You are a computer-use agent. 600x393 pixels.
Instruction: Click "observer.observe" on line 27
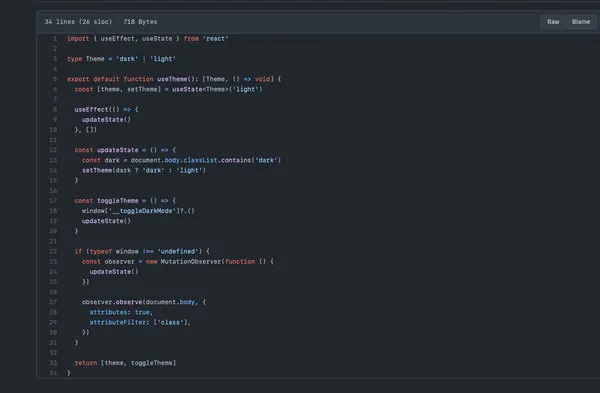112,302
